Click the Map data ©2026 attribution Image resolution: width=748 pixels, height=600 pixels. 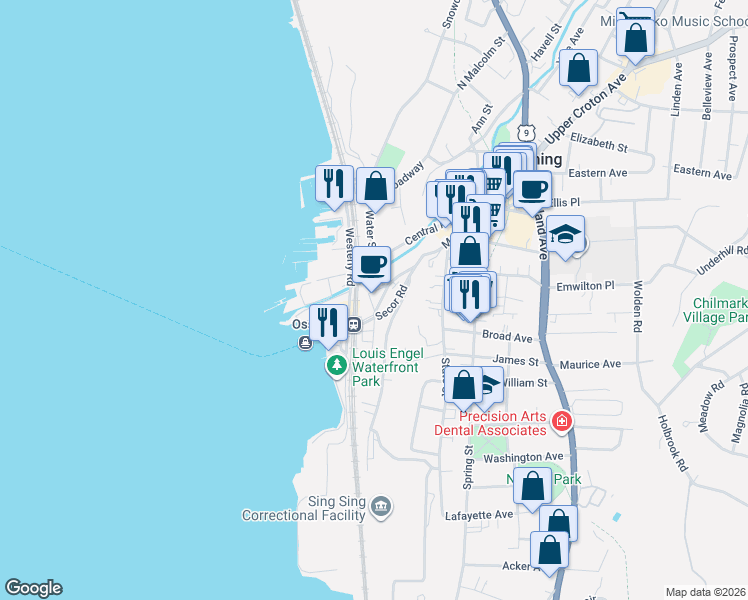(x=705, y=592)
